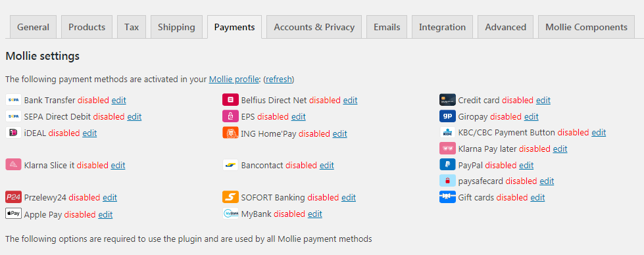The height and width of the screenshot is (255, 644).
Task: Click the Apple Pay icon
Action: click(x=13, y=214)
